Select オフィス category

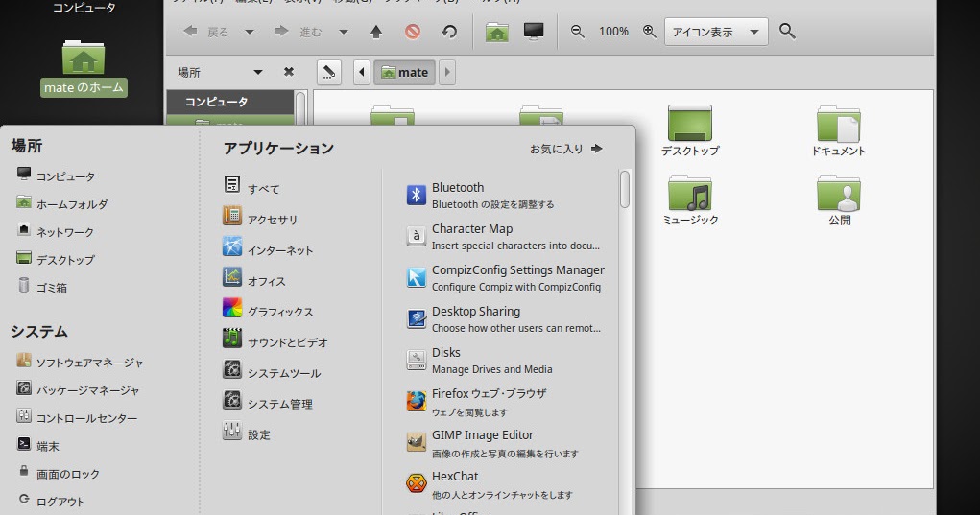[253, 278]
